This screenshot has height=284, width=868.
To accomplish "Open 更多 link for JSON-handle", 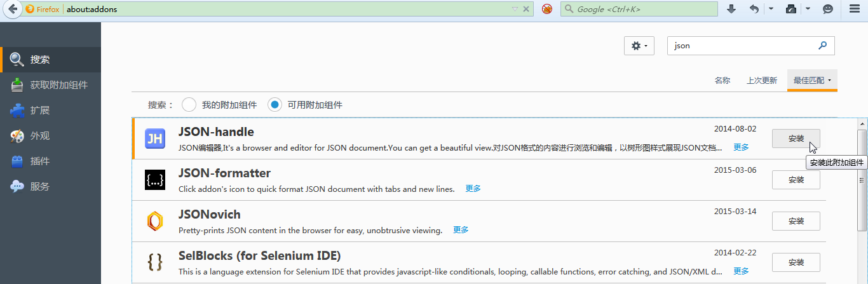I will coord(741,147).
